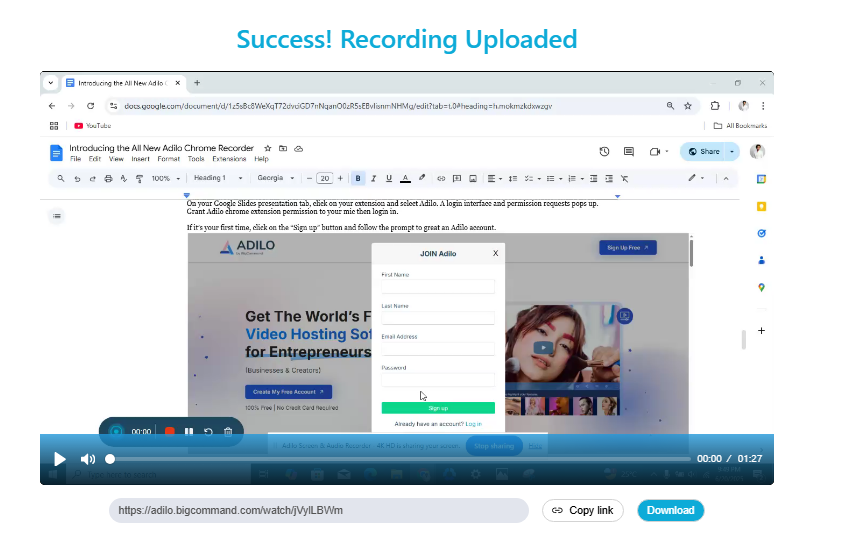
Task: Click the Log in link in the dialog
Action: click(x=473, y=424)
